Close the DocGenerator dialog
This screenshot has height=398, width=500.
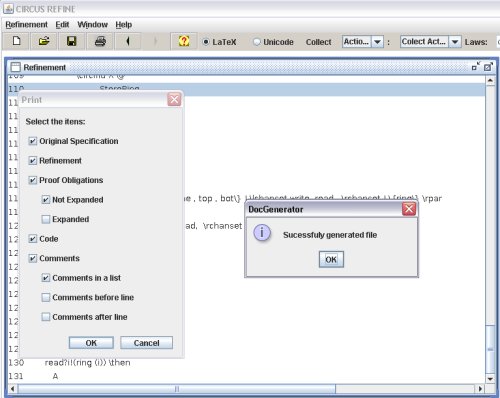409,209
